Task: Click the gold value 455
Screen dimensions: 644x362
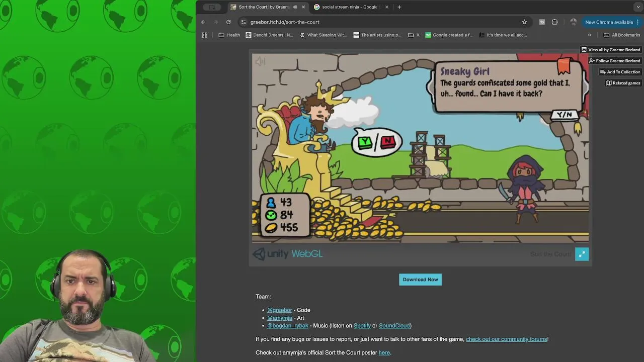Action: point(289,228)
